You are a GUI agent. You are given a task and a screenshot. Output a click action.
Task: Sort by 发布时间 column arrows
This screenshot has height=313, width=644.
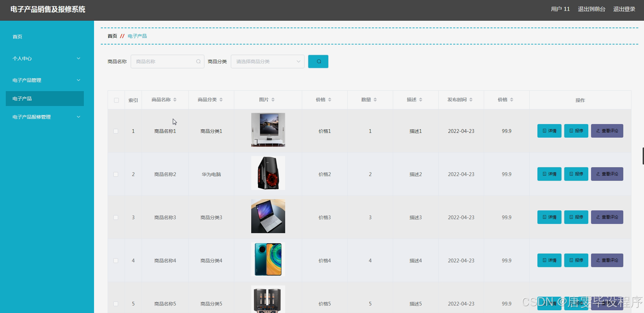(x=471, y=100)
